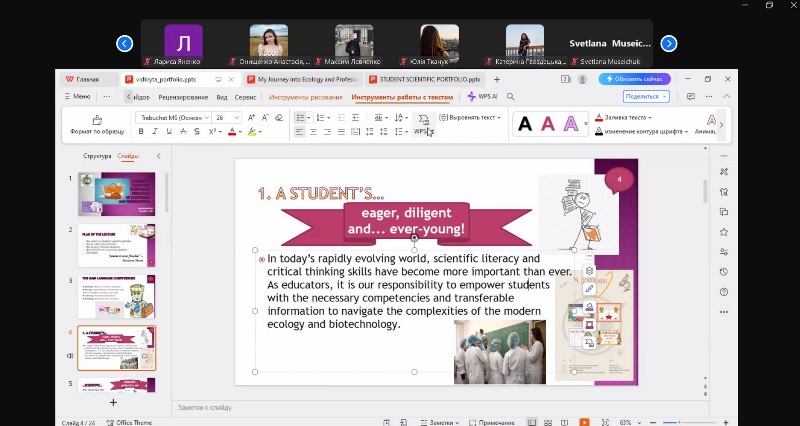Click the Заливка текста text fill icon
Image resolution: width=800 pixels, height=426 pixels.
tap(598, 117)
